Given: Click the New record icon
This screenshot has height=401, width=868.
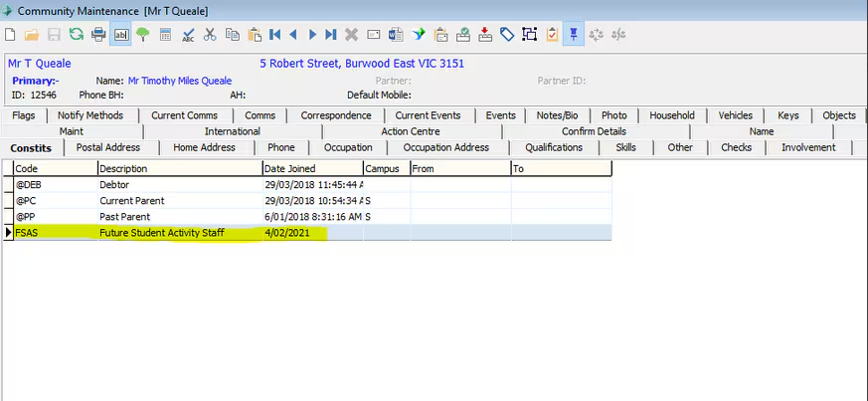Looking at the screenshot, I should click(x=9, y=35).
